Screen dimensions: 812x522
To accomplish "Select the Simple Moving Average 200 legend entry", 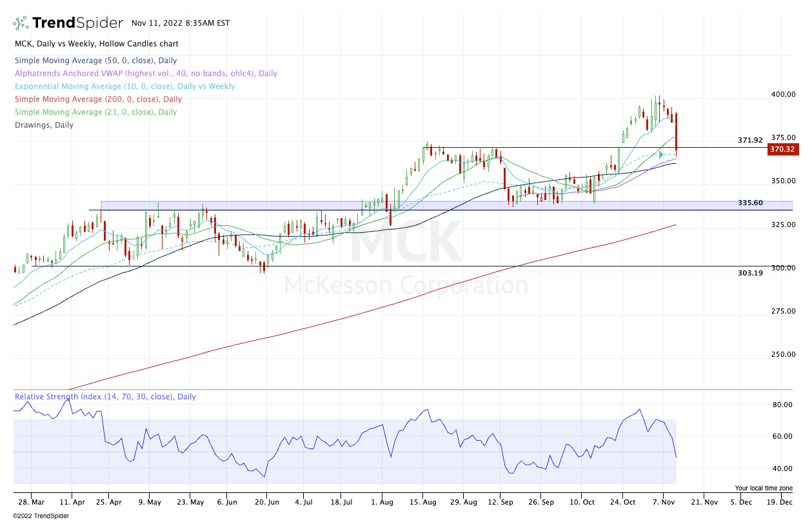I will point(98,99).
